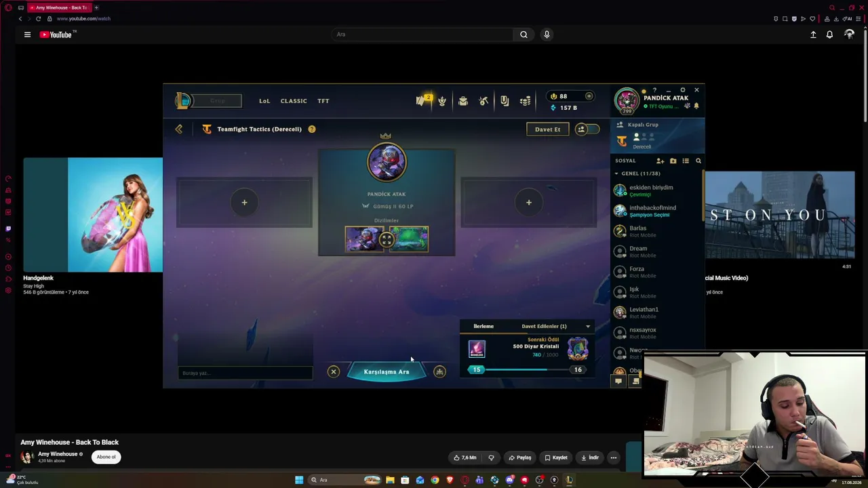Open the Amy Winehouse channel link
The height and width of the screenshot is (488, 868).
tap(58, 454)
